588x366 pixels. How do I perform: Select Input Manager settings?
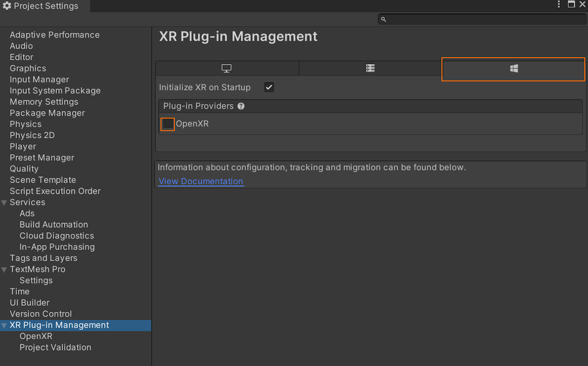[x=40, y=80]
